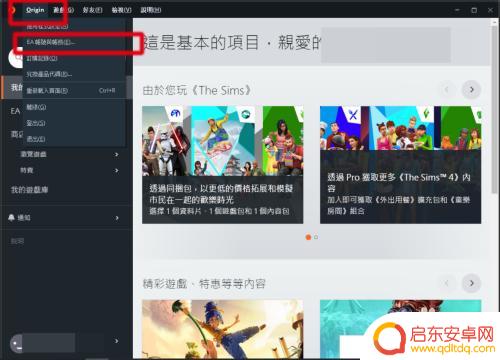Expand the user profile chevron at sidebar bottom

tap(116, 341)
